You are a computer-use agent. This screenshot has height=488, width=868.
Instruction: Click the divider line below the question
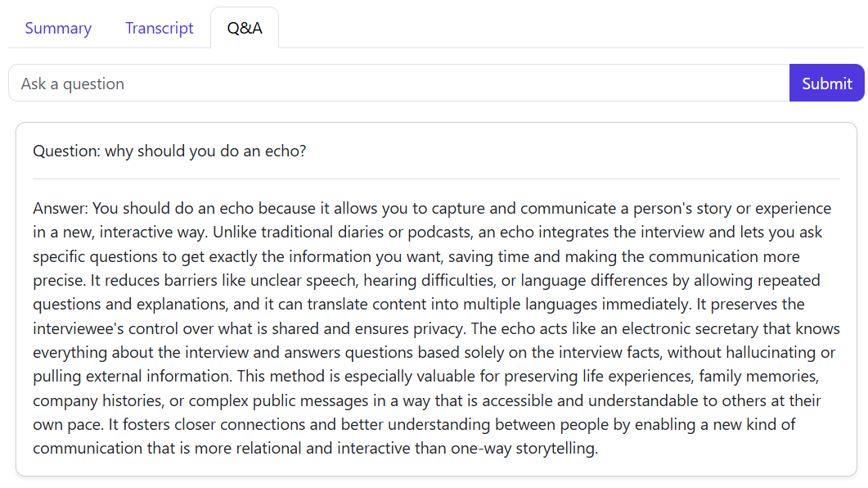(436, 178)
